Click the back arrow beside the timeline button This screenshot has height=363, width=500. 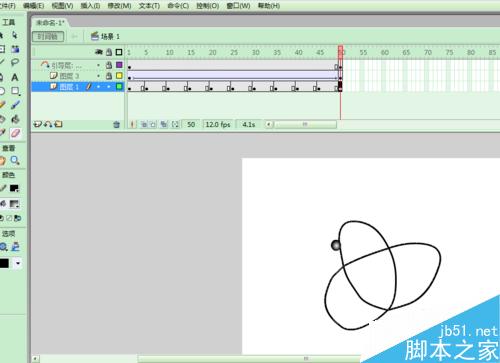[x=75, y=36]
